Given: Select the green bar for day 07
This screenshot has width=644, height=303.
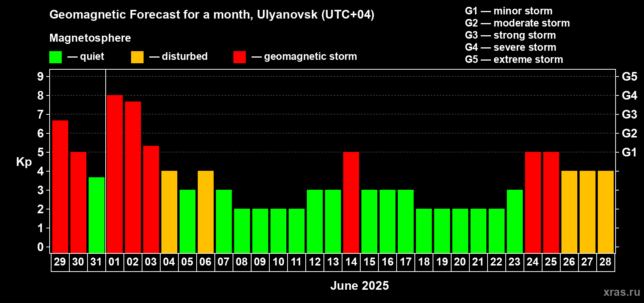Looking at the screenshot, I should (x=224, y=222).
